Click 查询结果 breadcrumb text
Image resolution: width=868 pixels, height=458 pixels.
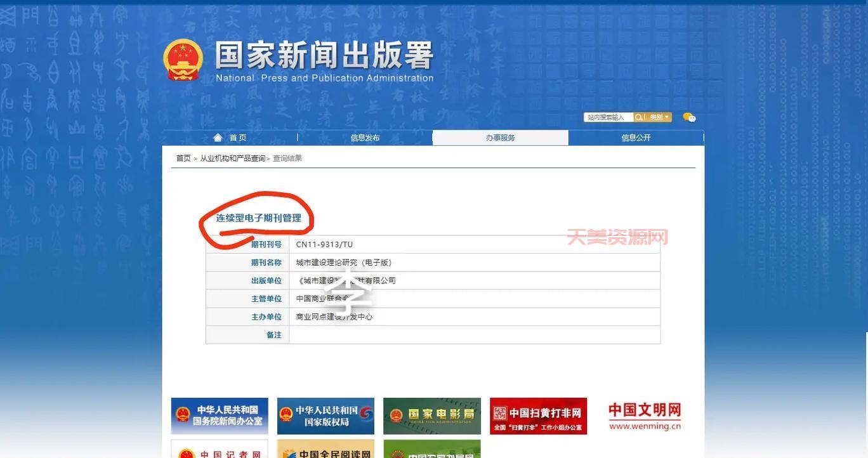(287, 159)
